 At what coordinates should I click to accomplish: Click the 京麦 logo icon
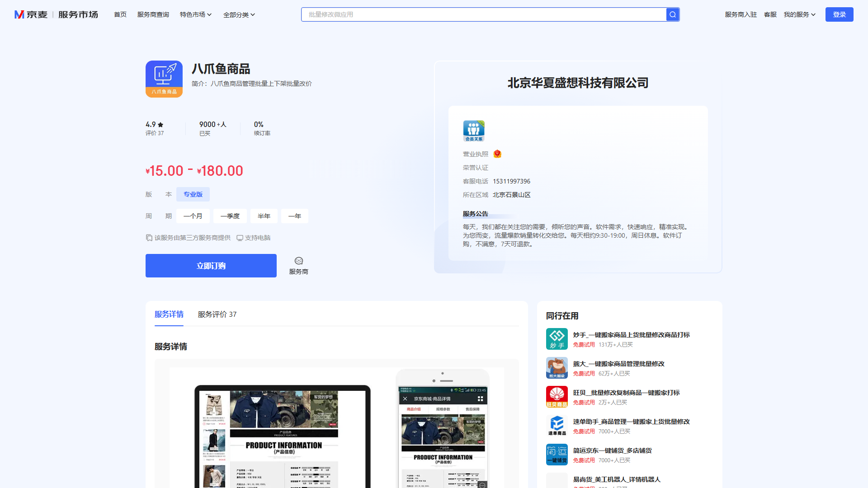(x=19, y=14)
